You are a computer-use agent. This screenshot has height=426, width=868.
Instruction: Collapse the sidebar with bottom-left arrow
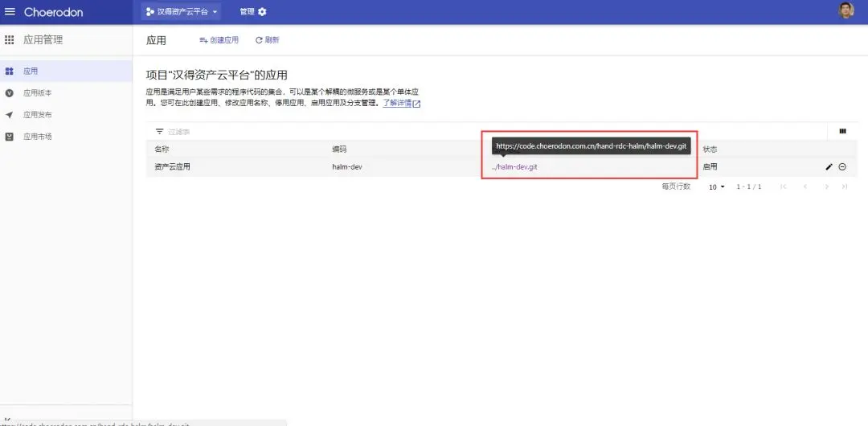pyautogui.click(x=8, y=418)
